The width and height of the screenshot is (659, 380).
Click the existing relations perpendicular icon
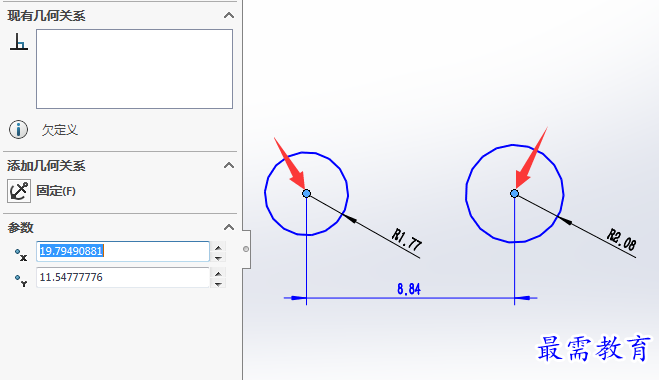[19, 42]
